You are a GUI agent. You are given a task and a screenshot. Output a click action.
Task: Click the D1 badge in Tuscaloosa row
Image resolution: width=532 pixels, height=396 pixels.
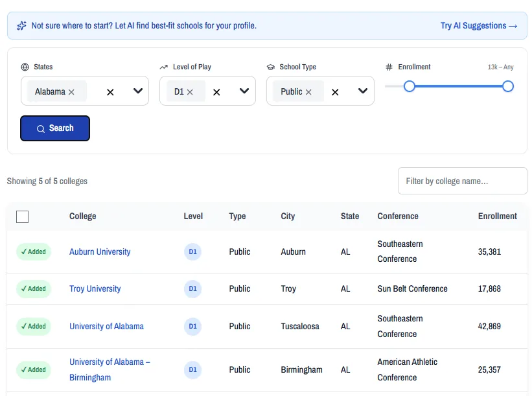coord(192,327)
